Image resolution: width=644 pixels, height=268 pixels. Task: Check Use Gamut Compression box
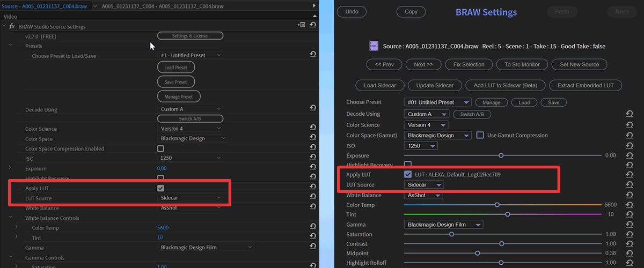click(x=480, y=135)
